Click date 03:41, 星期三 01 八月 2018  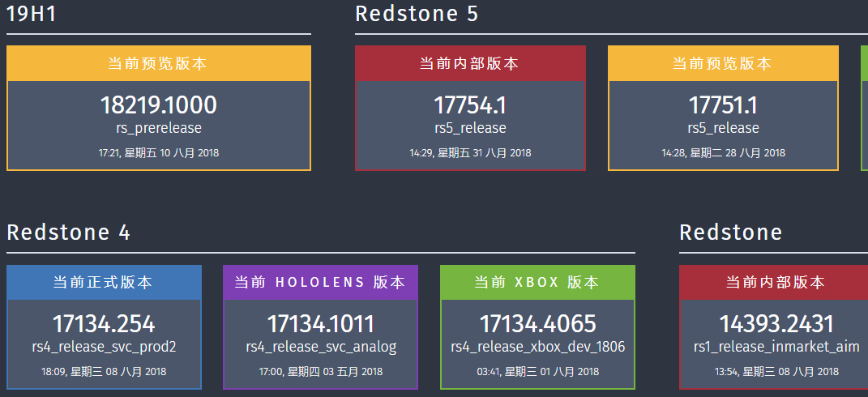click(x=537, y=372)
